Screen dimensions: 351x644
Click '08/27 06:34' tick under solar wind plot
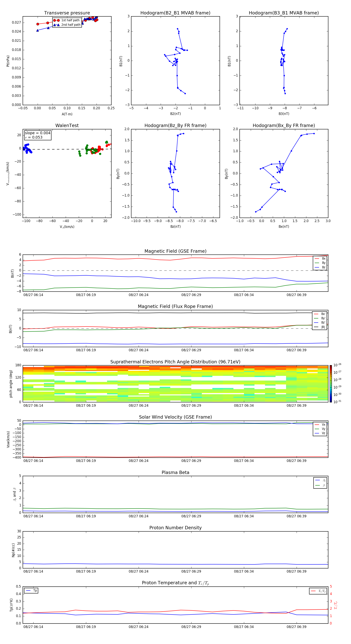tap(244, 461)
